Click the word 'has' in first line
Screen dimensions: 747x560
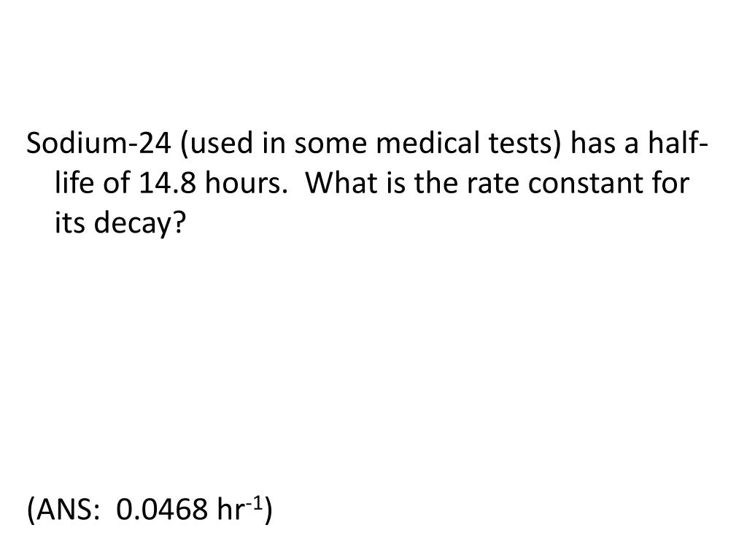(x=593, y=142)
